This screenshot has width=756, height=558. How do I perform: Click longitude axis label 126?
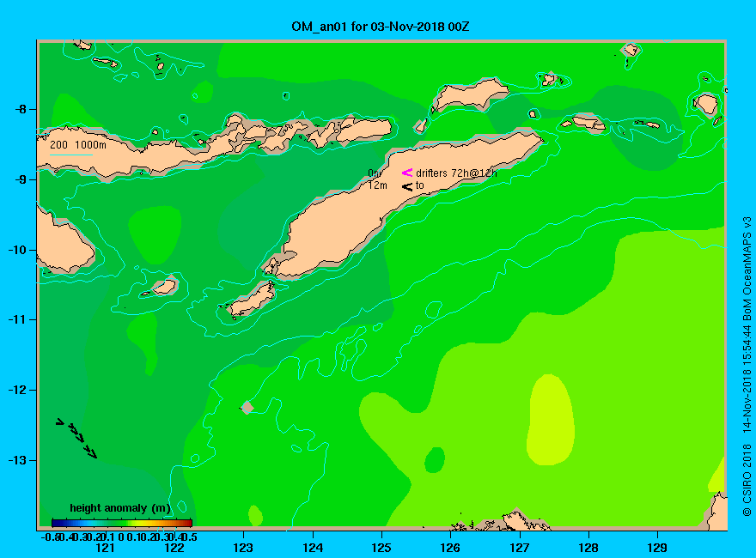tap(450, 548)
